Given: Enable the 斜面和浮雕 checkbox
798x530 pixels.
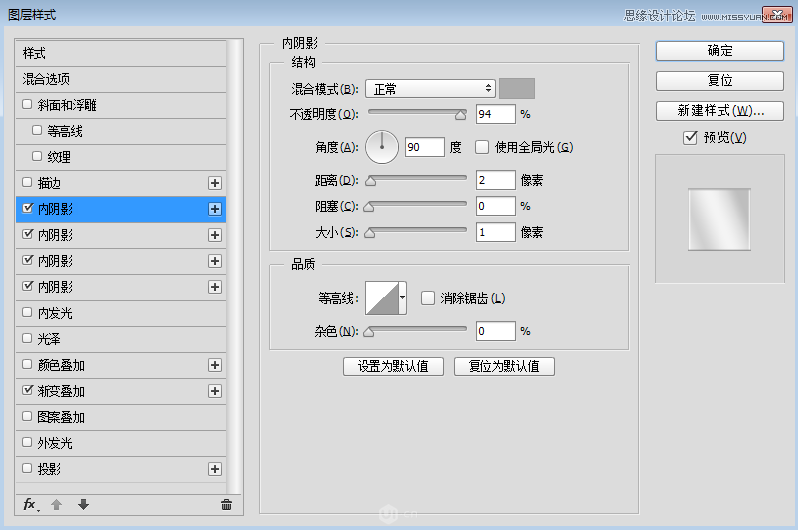Looking at the screenshot, I should pyautogui.click(x=27, y=104).
